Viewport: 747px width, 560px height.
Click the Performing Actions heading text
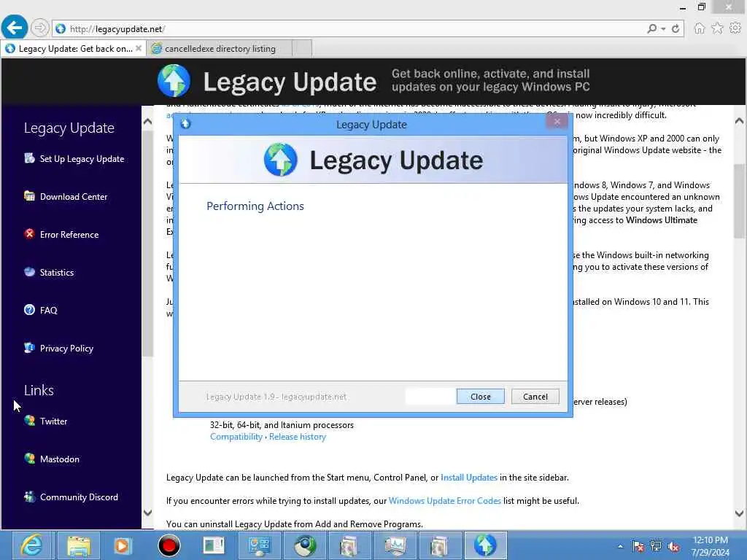coord(255,206)
